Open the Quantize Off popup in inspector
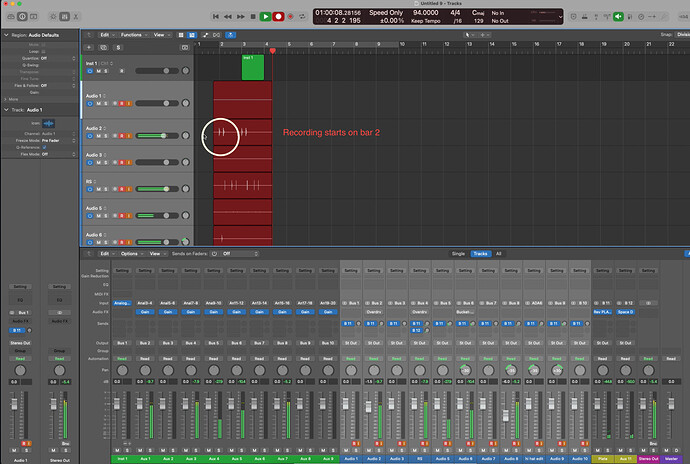This screenshot has height=464, width=690. pos(58,58)
